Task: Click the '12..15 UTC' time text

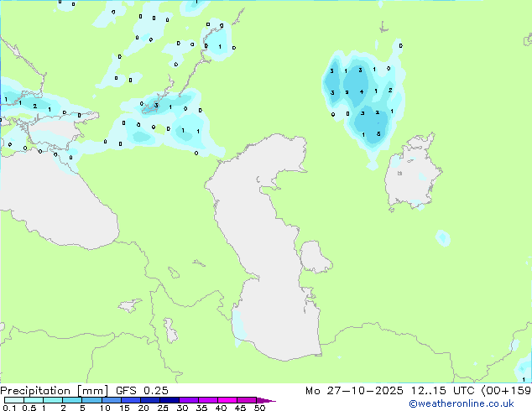Action: coord(443,391)
